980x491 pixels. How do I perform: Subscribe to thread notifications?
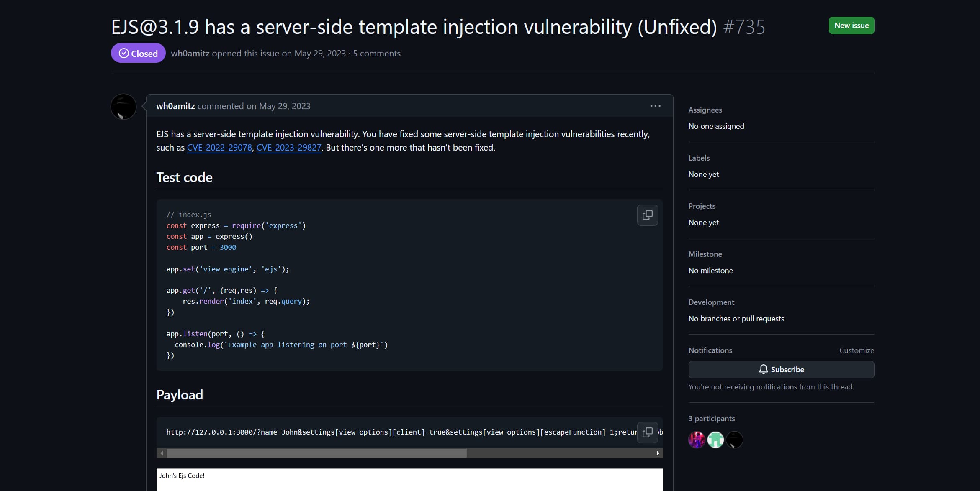click(781, 370)
